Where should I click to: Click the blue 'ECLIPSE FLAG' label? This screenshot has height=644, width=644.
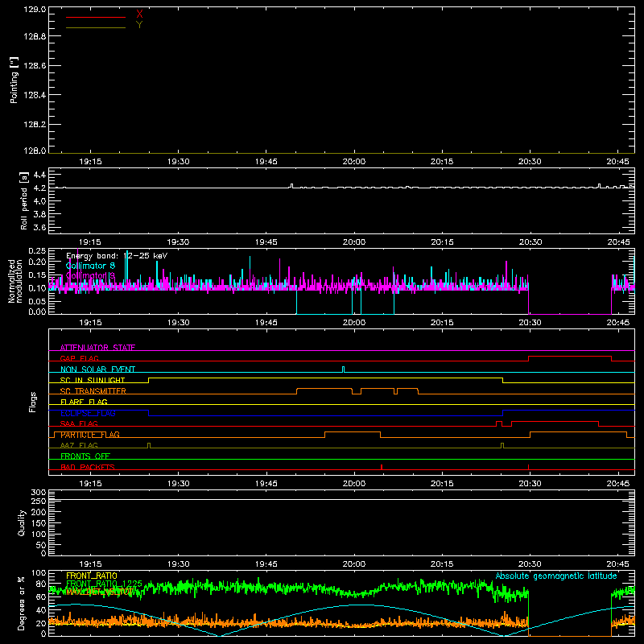click(88, 413)
